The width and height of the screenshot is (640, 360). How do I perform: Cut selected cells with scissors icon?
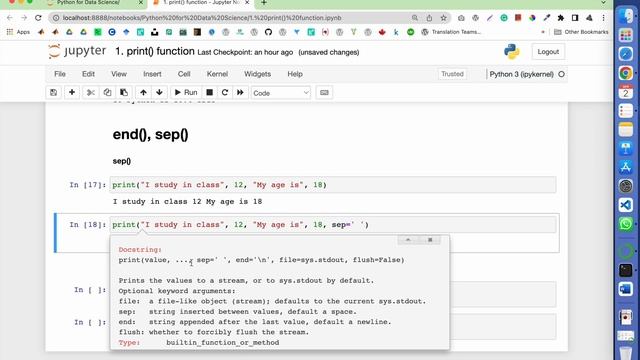(91, 93)
